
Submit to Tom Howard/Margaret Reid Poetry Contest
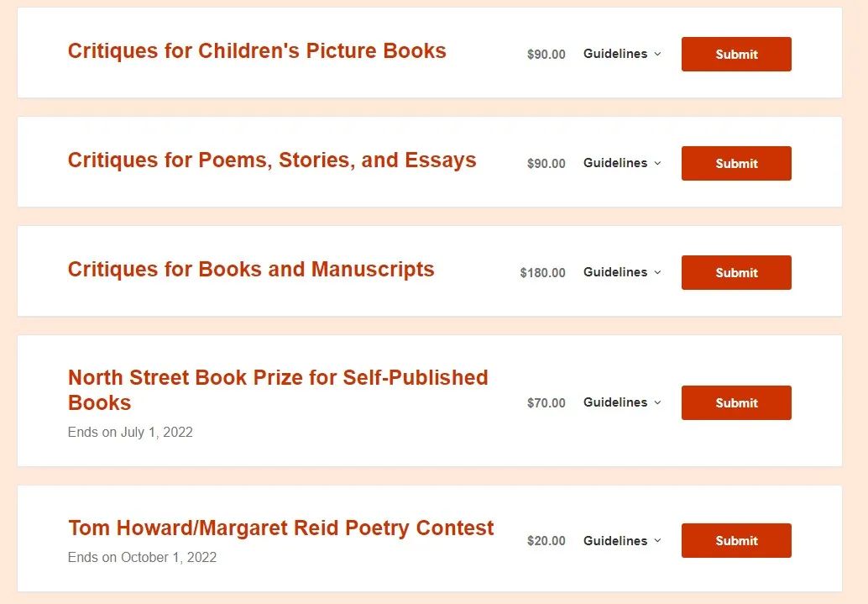(x=736, y=541)
